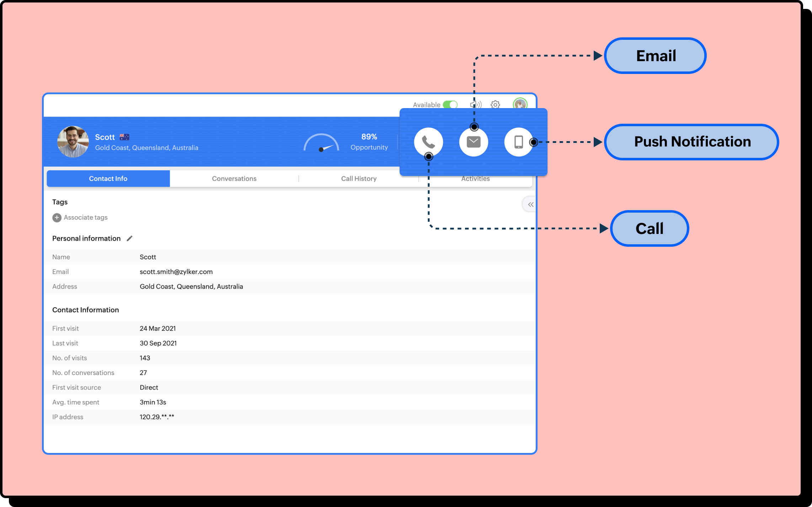The width and height of the screenshot is (812, 507).
Task: Open the Call History tab
Action: [x=359, y=178]
